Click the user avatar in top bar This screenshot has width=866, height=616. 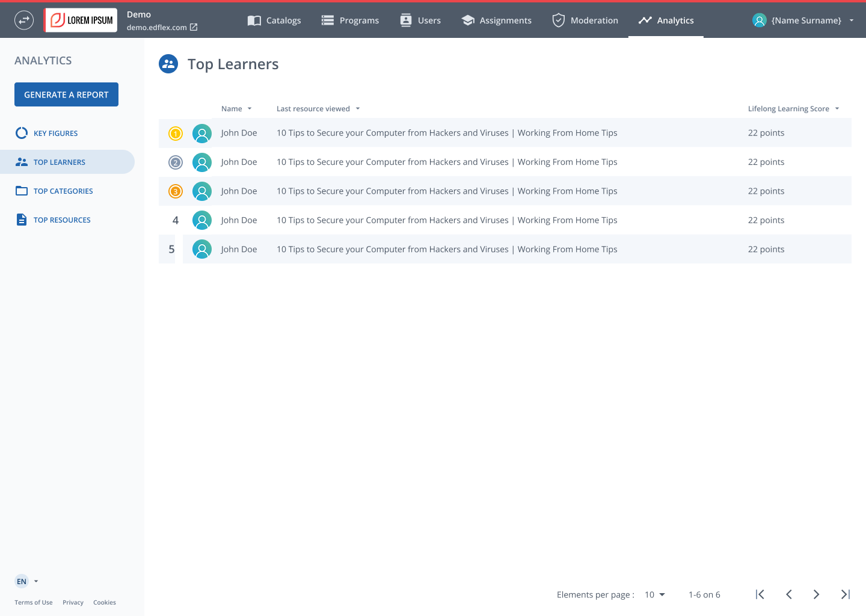[x=760, y=20]
